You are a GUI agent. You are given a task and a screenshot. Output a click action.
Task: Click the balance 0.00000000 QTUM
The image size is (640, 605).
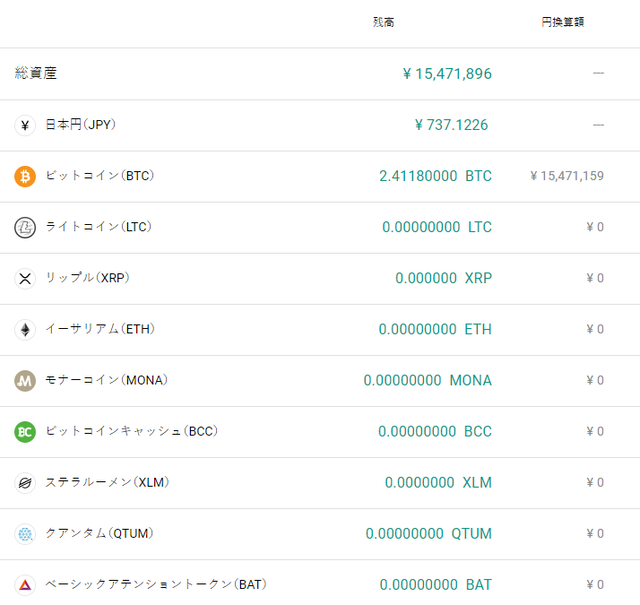click(x=429, y=534)
